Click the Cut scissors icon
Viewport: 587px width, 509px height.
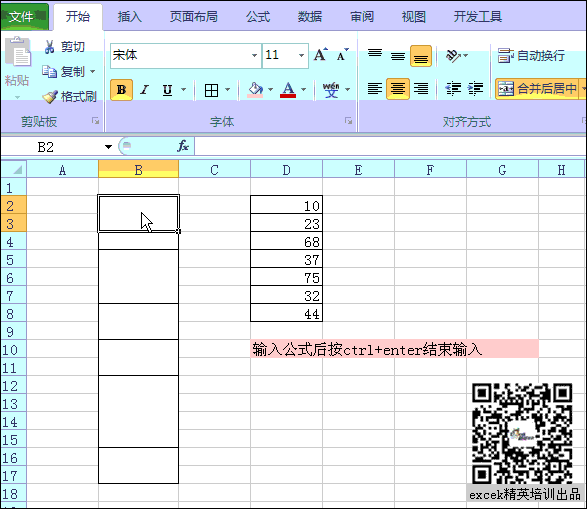pyautogui.click(x=49, y=47)
